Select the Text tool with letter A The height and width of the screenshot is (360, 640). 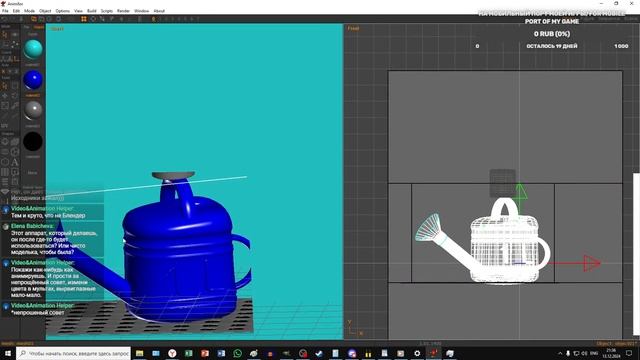tap(15, 162)
